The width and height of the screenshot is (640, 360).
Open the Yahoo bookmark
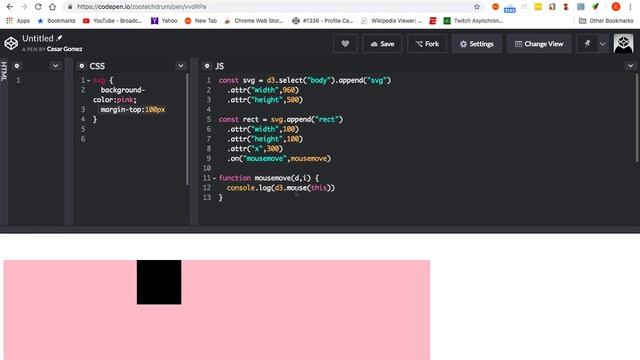point(164,20)
